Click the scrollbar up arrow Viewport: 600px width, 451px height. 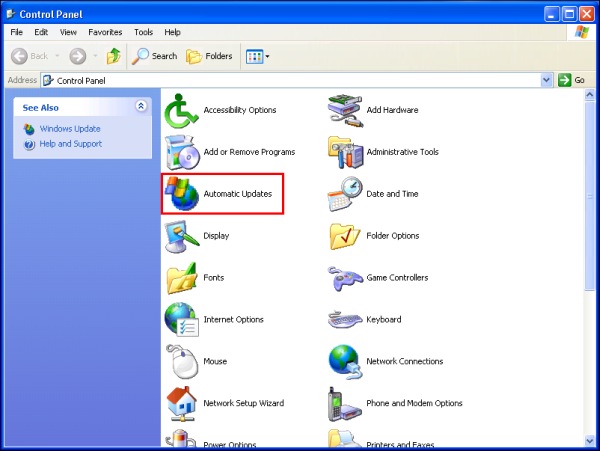point(590,94)
